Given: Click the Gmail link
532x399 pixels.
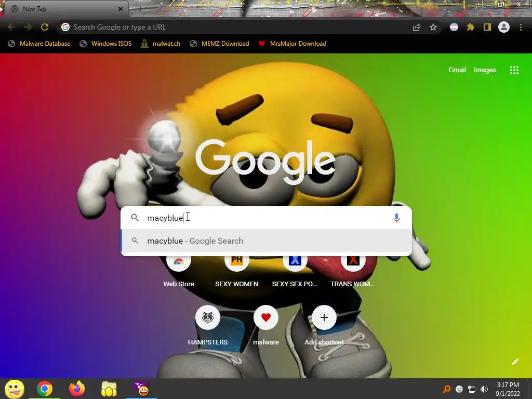Looking at the screenshot, I should 457,70.
